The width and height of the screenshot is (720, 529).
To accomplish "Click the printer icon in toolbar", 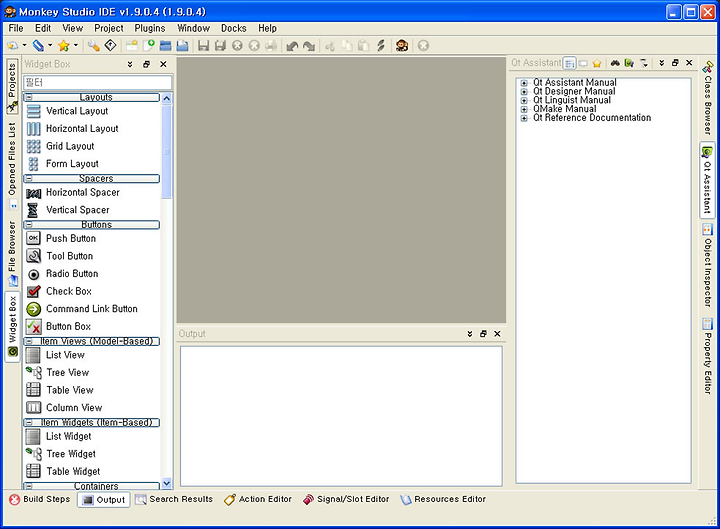I will (x=271, y=45).
